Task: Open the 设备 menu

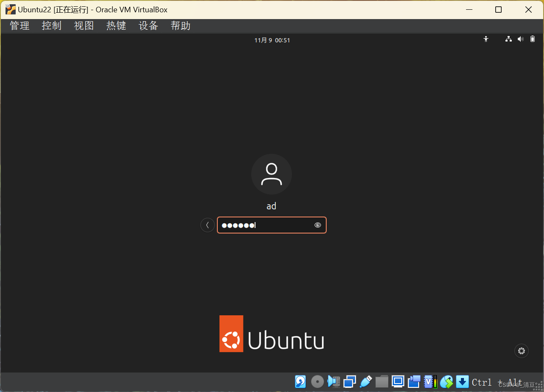Action: pyautogui.click(x=148, y=26)
